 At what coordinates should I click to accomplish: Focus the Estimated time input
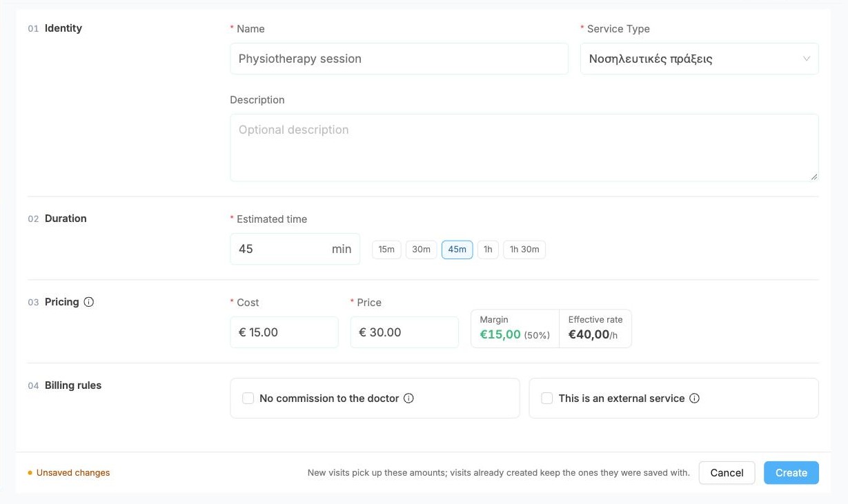click(295, 249)
